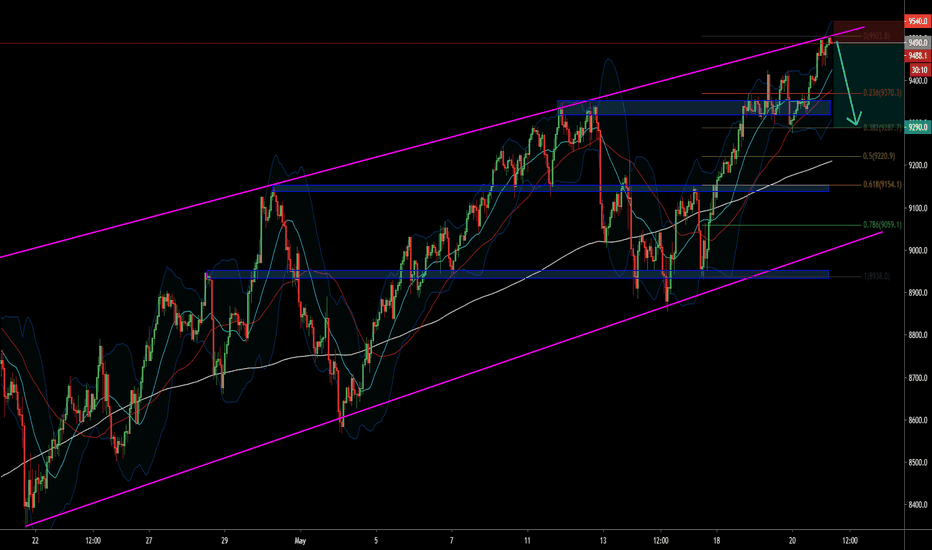The image size is (932, 550).
Task: Select the 1(8938.0) Fibonacci level label
Action: point(876,276)
